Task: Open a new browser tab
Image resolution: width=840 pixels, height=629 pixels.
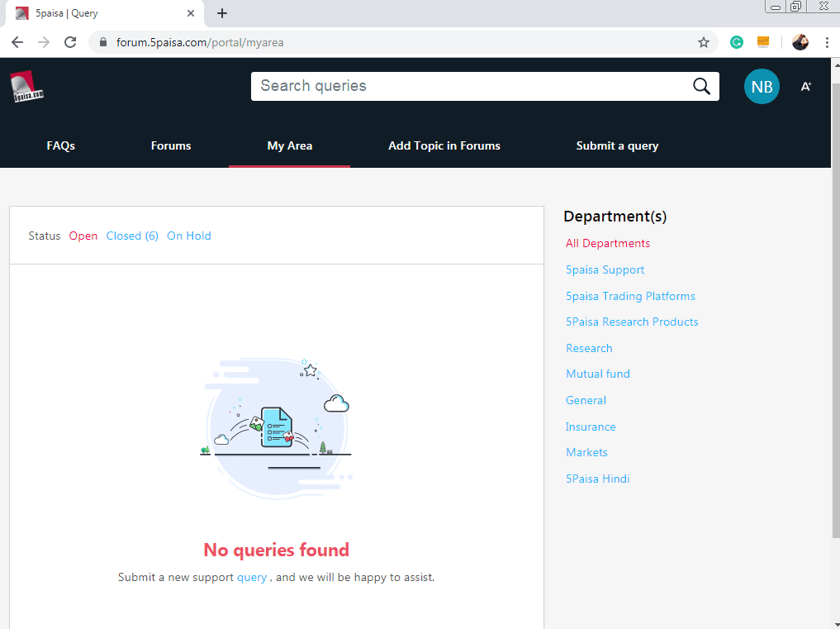Action: (222, 13)
